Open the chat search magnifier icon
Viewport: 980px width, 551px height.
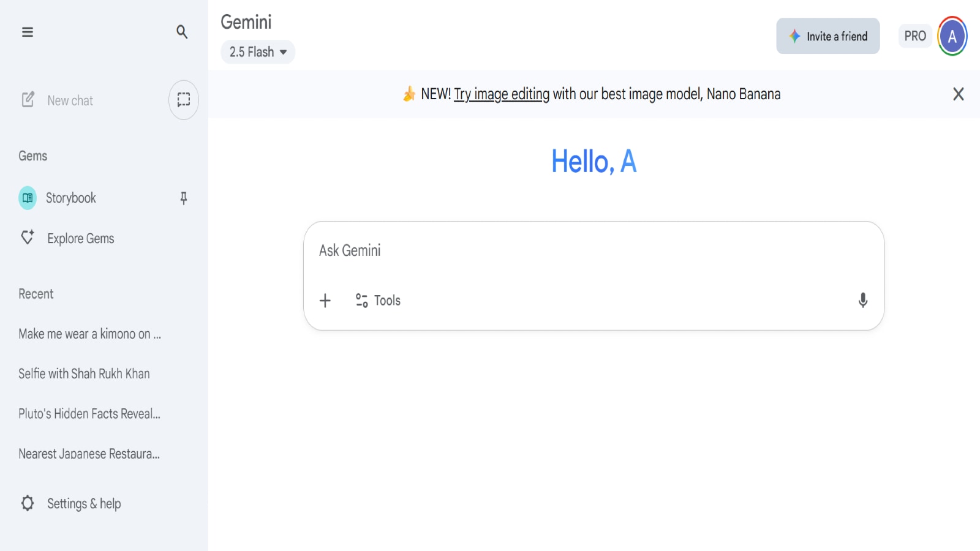click(x=182, y=32)
